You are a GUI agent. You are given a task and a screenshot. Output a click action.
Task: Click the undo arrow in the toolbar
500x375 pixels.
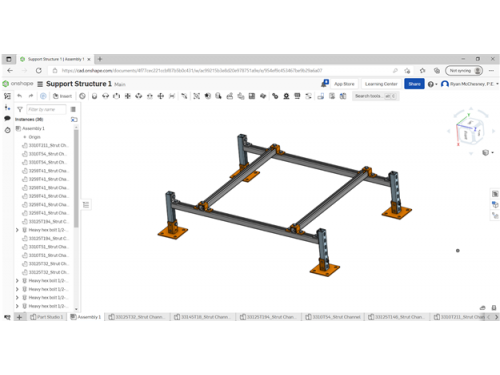coord(20,96)
